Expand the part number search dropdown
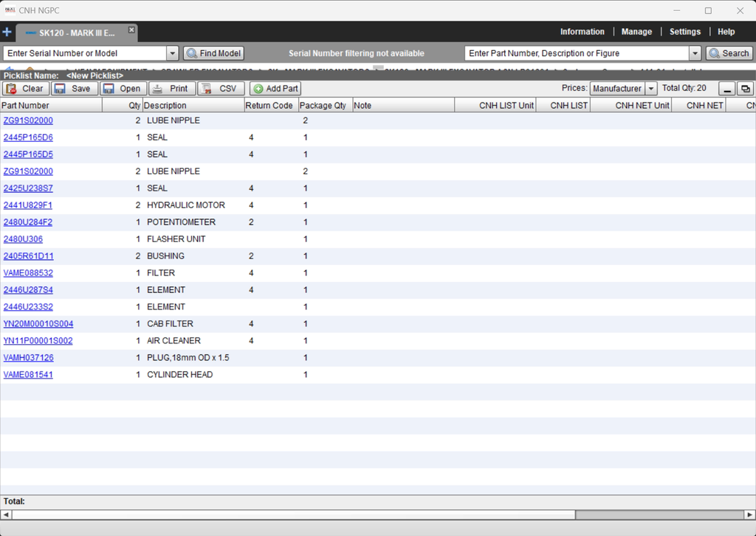Image resolution: width=756 pixels, height=536 pixels. (695, 53)
